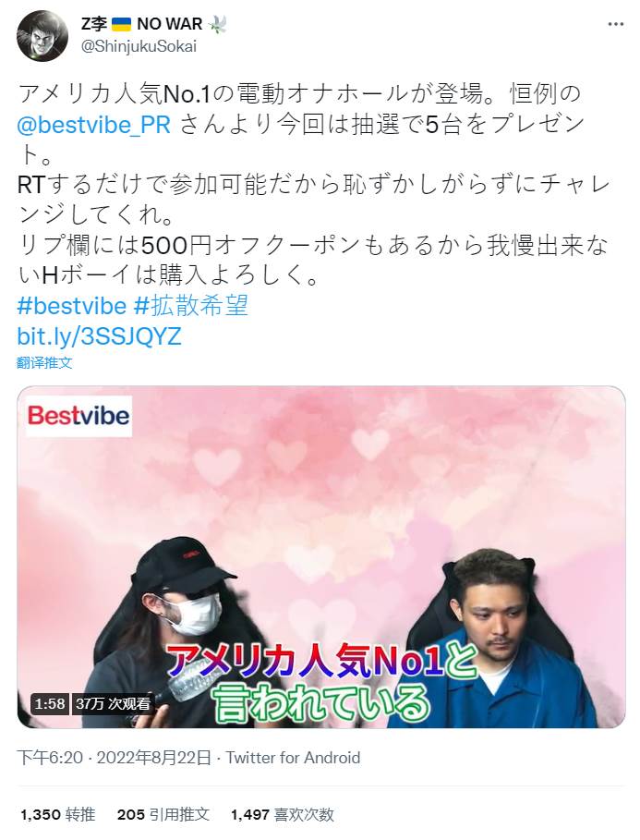View the 205 引用推文 quote tweets

pos(163,815)
